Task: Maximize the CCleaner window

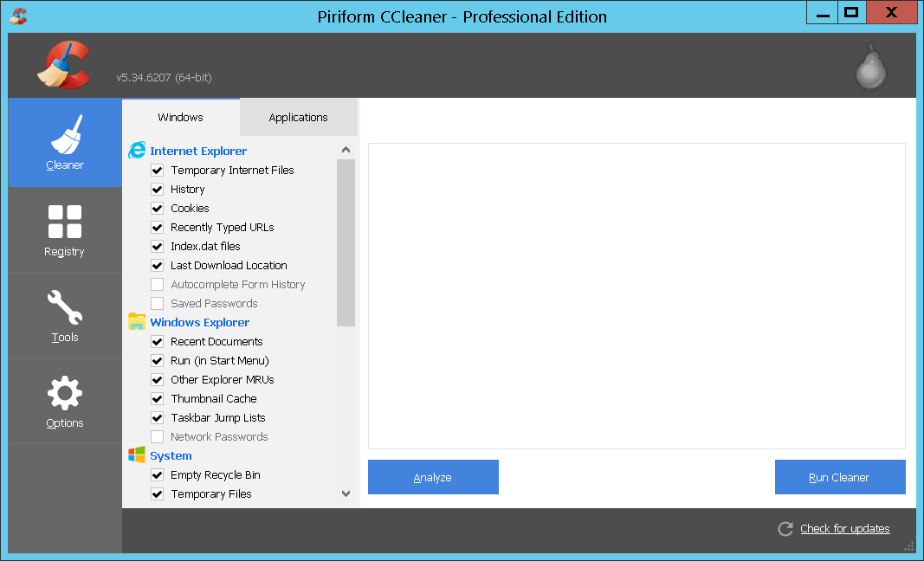Action: point(851,13)
